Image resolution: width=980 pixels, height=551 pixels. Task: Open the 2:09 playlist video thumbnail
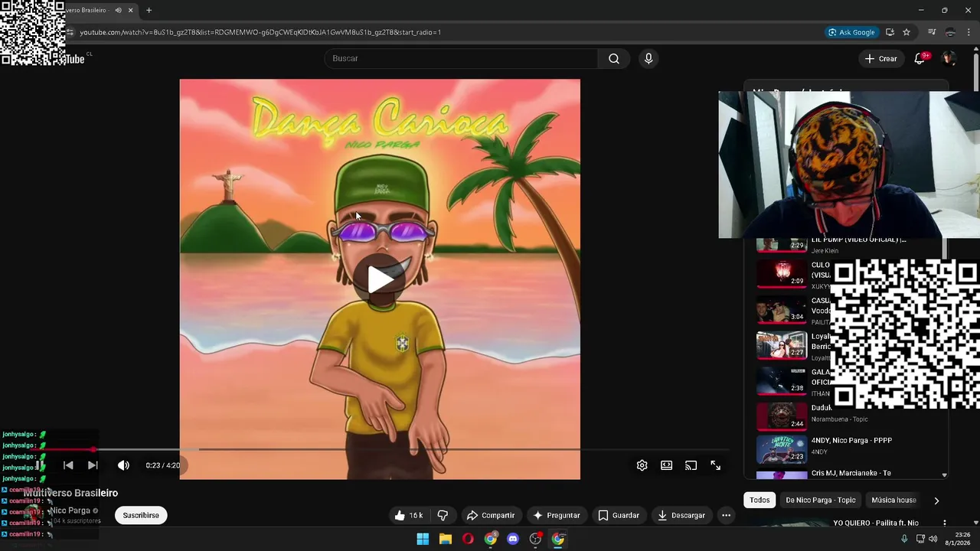[x=782, y=274]
